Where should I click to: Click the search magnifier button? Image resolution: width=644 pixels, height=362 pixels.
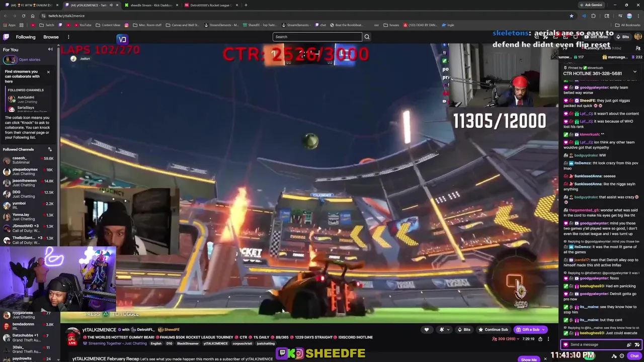click(x=367, y=37)
